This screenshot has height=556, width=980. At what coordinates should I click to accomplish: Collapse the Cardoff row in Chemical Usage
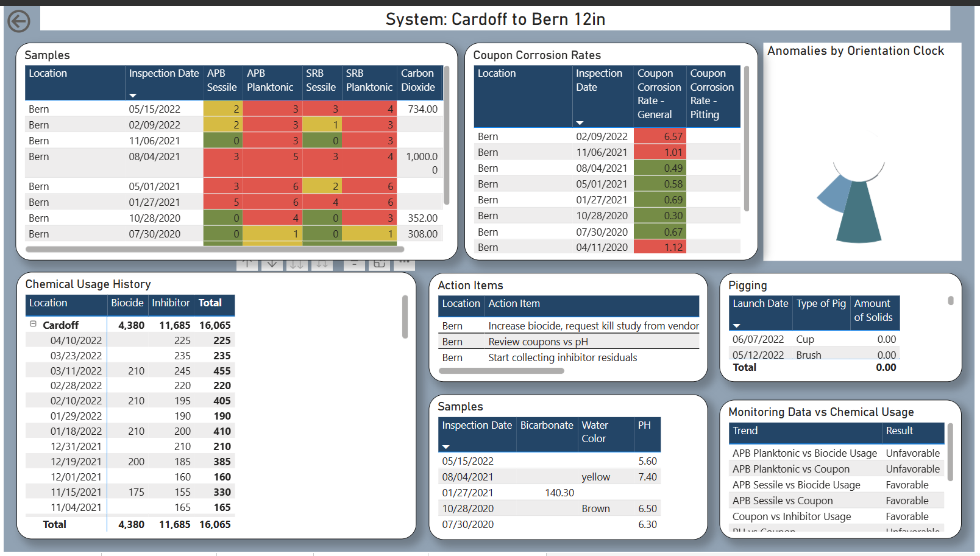tap(34, 325)
